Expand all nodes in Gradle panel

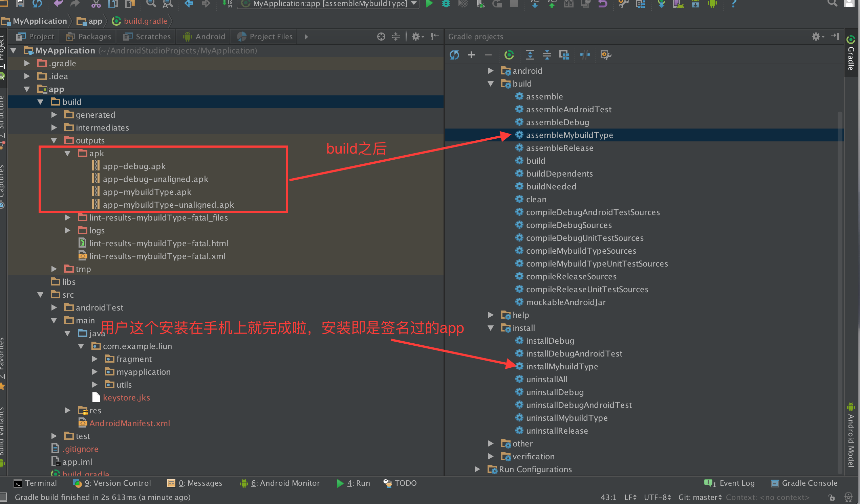[530, 54]
